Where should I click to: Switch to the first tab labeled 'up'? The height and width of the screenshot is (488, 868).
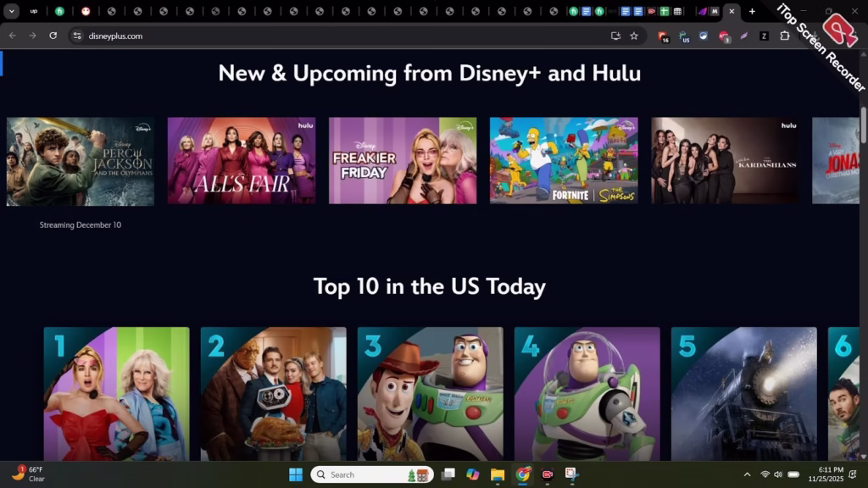34,11
